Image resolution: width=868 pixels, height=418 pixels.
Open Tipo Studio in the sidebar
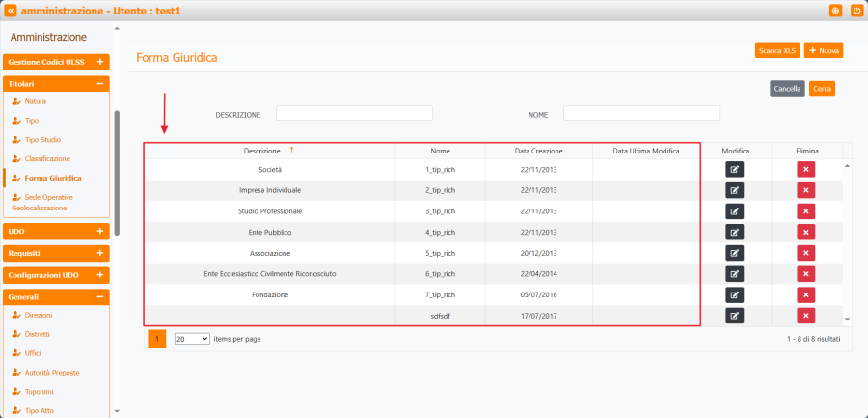(43, 139)
